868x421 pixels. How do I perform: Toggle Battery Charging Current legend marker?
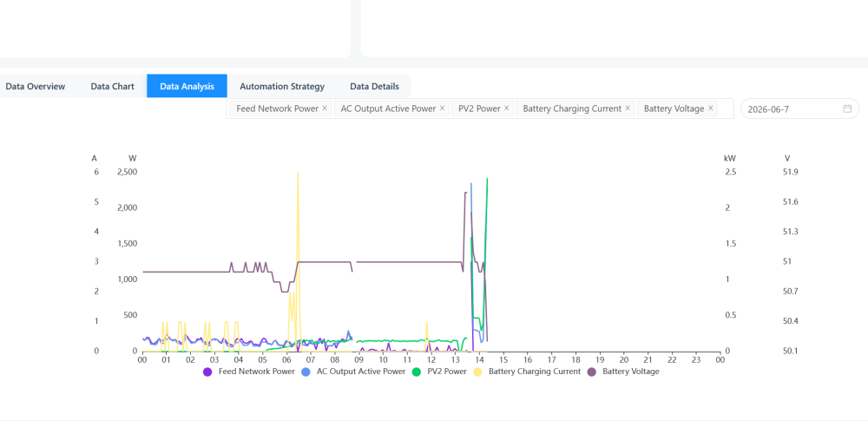pyautogui.click(x=477, y=372)
